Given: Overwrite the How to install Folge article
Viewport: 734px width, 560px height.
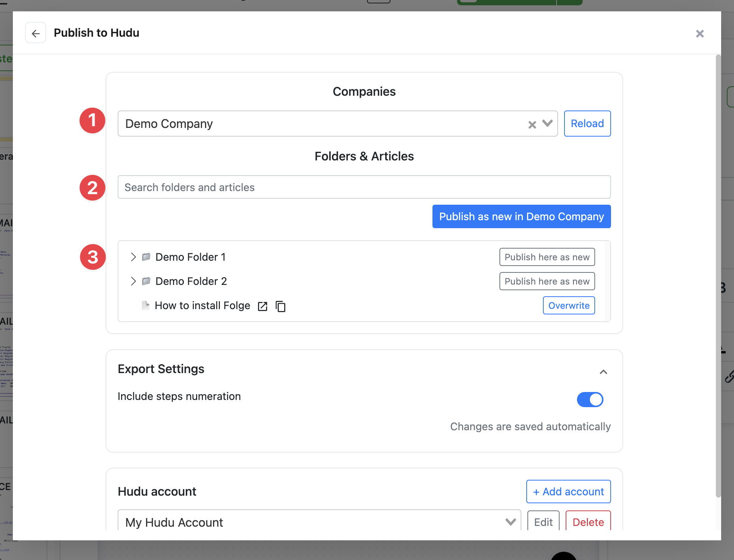Looking at the screenshot, I should pos(569,305).
